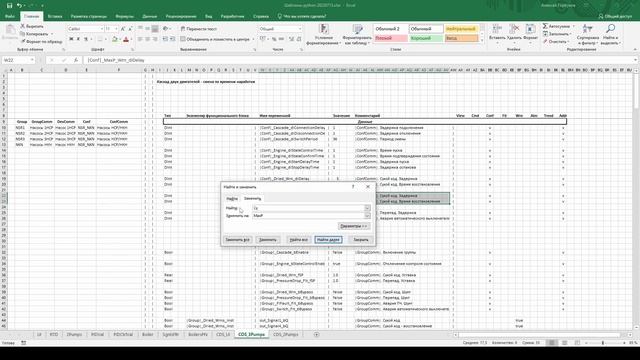Switch to the Данные ribbon tab

(150, 16)
